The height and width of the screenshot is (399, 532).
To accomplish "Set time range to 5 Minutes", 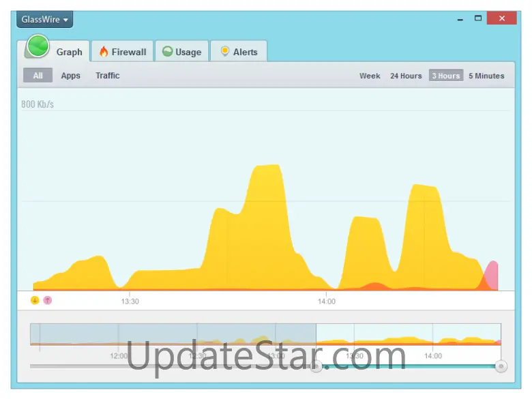I will 486,76.
